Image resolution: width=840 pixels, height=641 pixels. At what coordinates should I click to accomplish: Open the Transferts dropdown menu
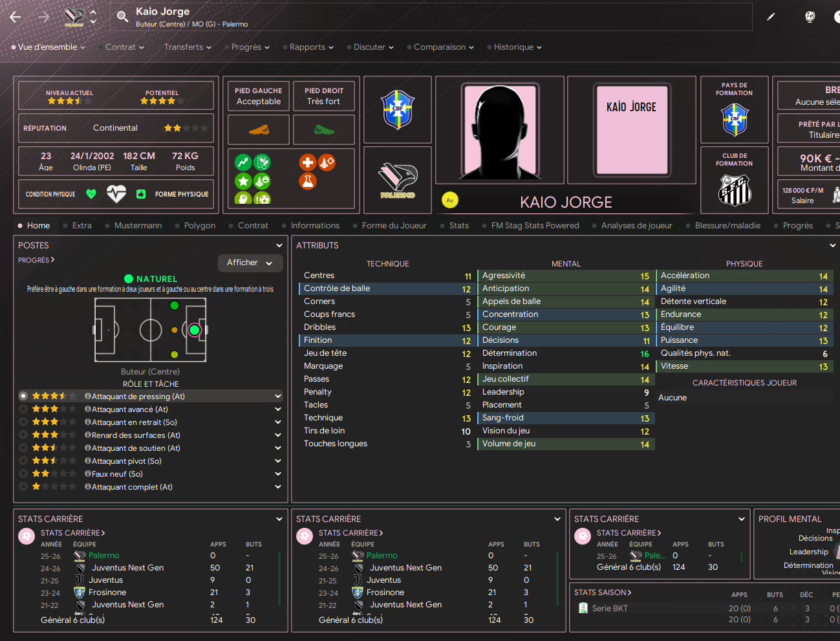188,47
